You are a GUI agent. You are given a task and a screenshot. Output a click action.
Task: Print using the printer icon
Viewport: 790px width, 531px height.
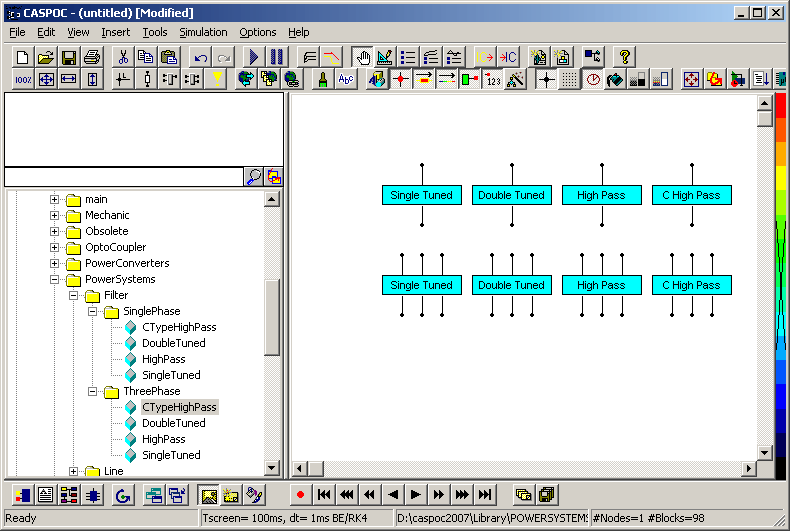click(92, 57)
